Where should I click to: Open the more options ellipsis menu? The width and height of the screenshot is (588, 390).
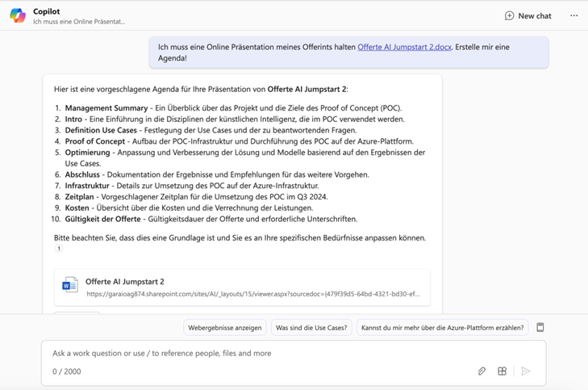click(573, 16)
